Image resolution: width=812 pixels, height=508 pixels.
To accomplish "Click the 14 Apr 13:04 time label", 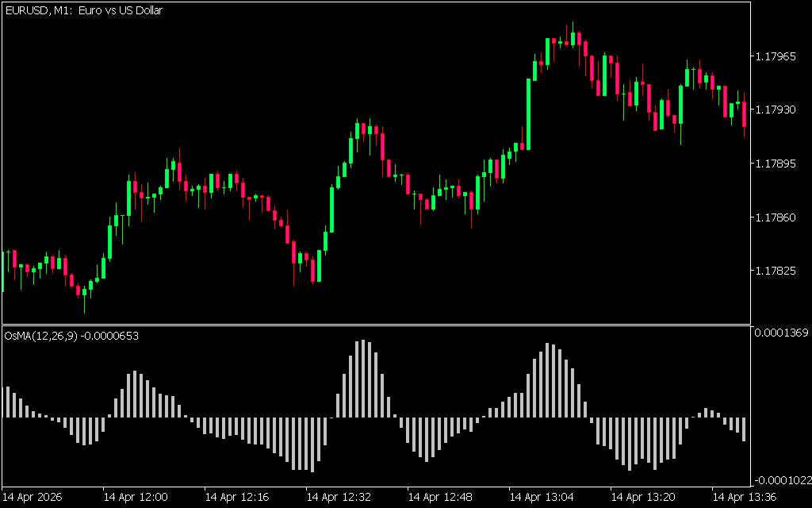I will click(x=542, y=497).
